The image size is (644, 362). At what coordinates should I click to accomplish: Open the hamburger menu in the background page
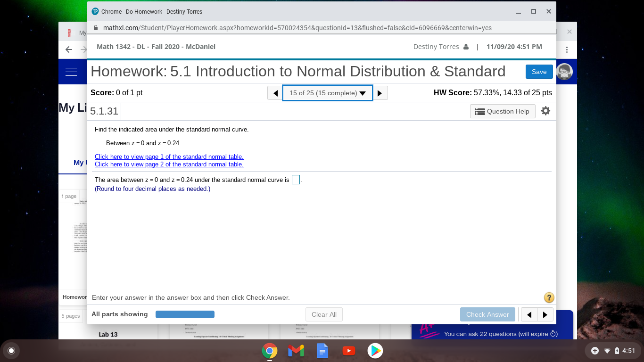[71, 72]
